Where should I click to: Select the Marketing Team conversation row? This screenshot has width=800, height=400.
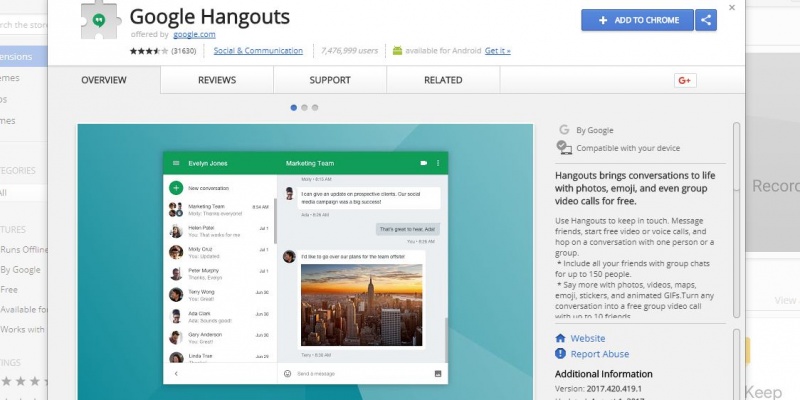(219, 210)
